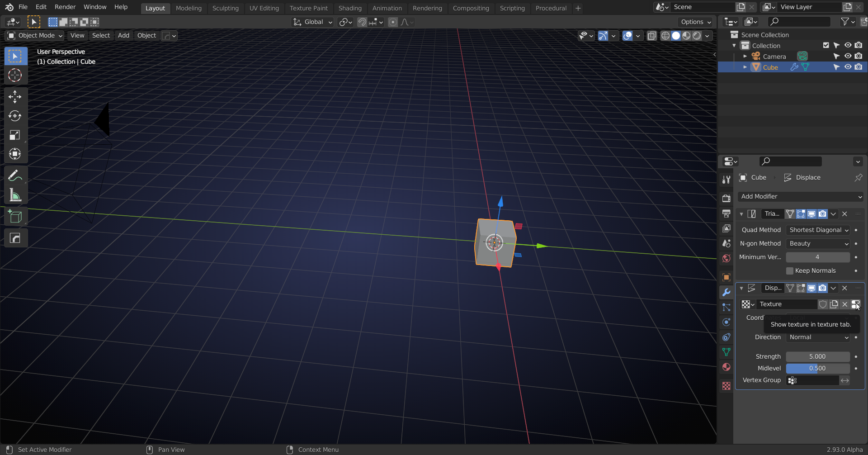Screen dimensions: 868x455
Task: Hide the Camera in the outliner viewport
Action: tap(848, 57)
